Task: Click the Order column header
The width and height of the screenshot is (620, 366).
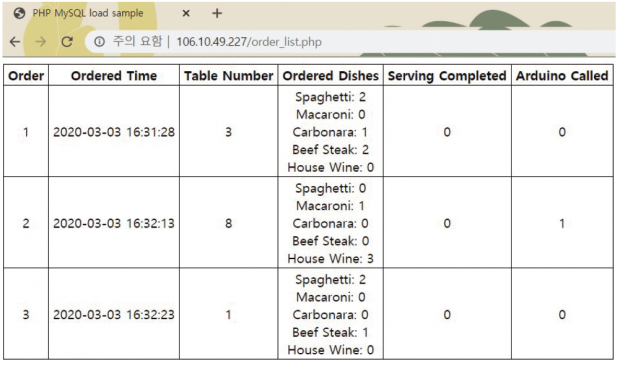Action: tap(26, 76)
